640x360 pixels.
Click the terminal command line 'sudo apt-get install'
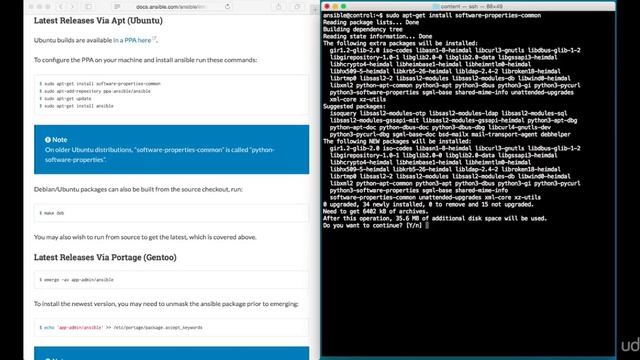point(432,16)
